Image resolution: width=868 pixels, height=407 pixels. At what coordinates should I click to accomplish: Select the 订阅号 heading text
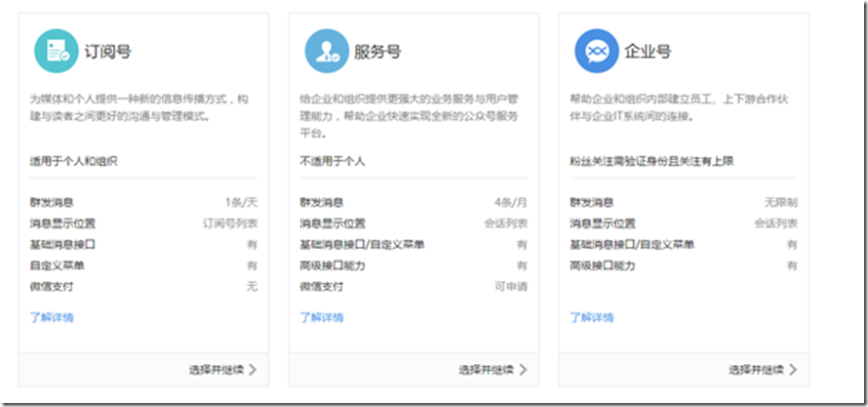[108, 52]
